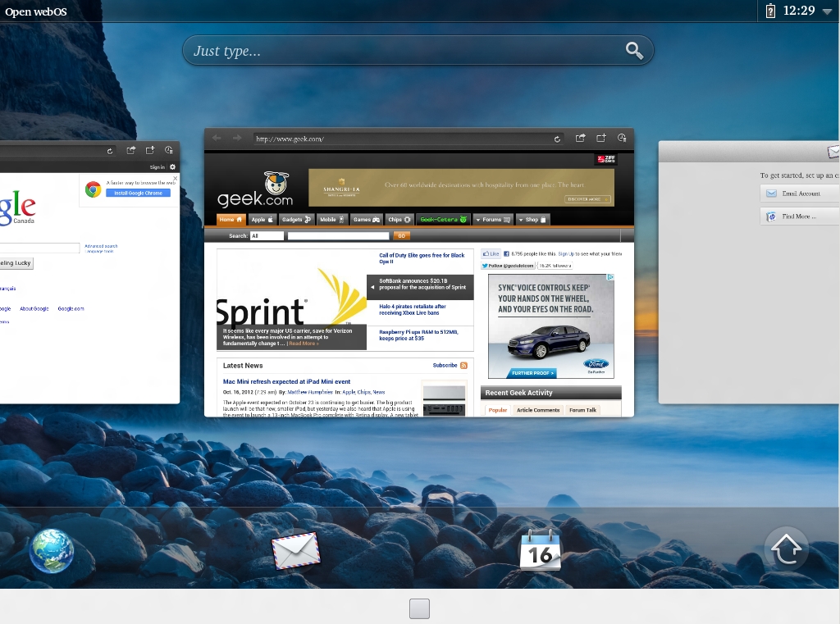Click Install Google Chrome button

(x=138, y=193)
